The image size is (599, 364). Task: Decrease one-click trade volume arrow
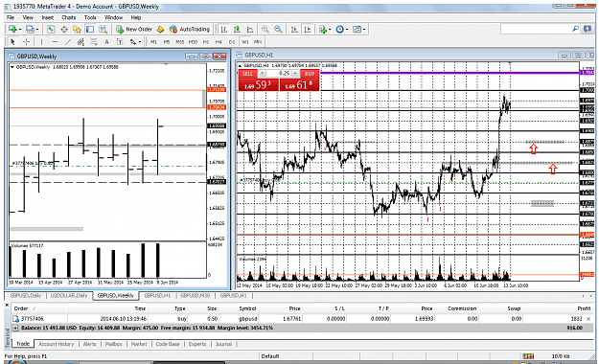pyautogui.click(x=262, y=74)
